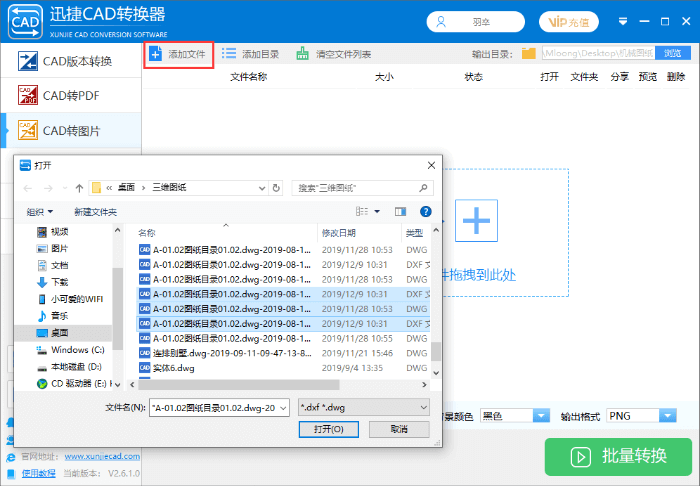Image resolution: width=700 pixels, height=486 pixels.
Task: Click the 连排别墅.dwg file's CAD icon
Action: click(x=144, y=353)
